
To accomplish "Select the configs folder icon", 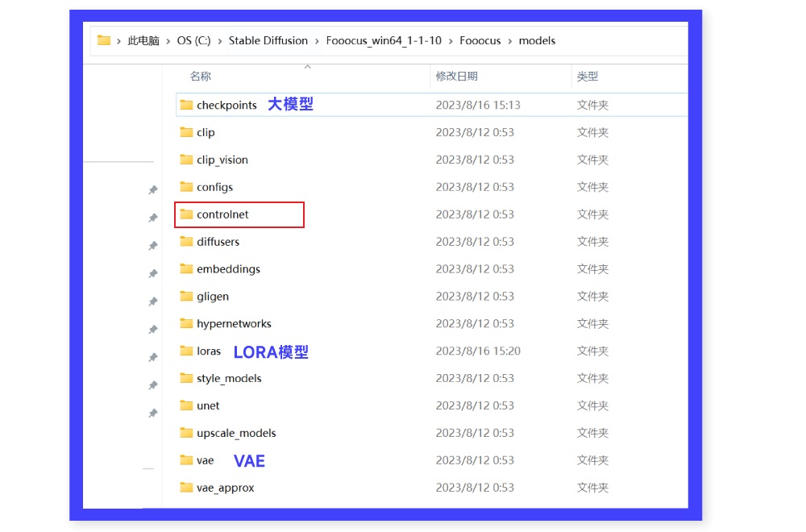I will (186, 186).
